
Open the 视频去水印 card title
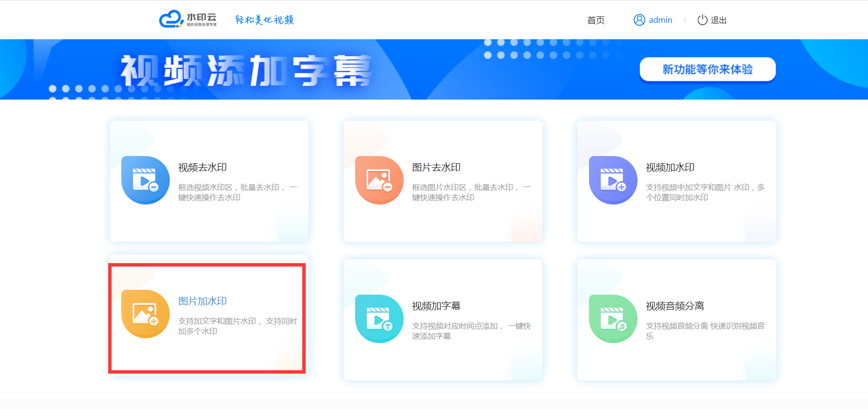pyautogui.click(x=202, y=167)
